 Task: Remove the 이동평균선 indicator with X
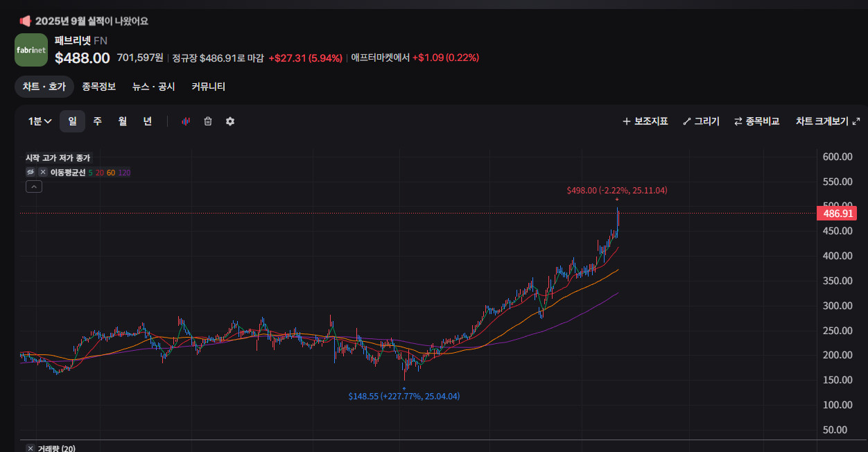pos(43,172)
